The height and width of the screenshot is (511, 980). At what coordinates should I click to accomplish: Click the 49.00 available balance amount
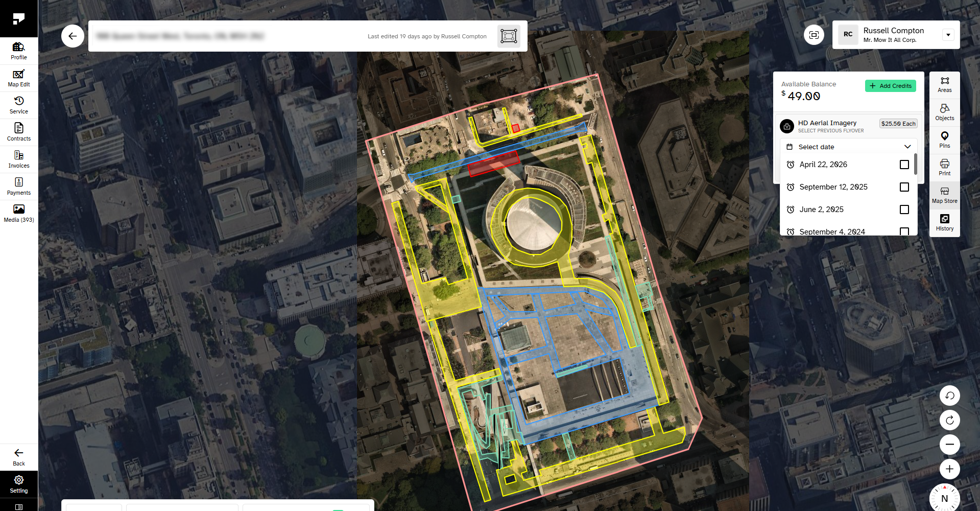[x=804, y=96]
